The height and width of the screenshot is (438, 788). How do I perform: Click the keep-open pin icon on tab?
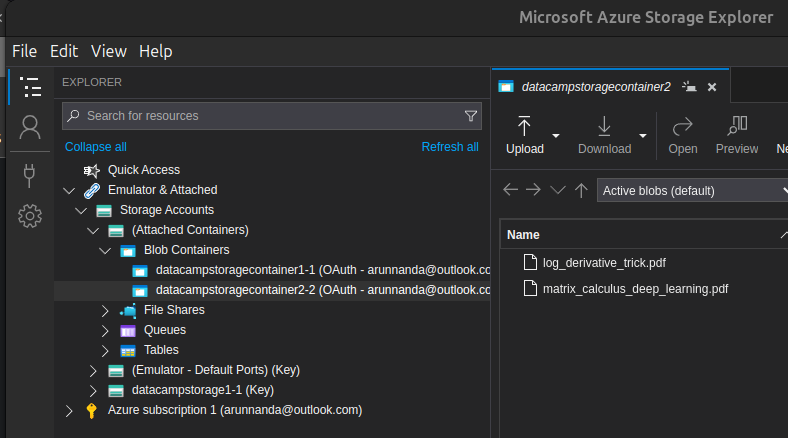(689, 87)
